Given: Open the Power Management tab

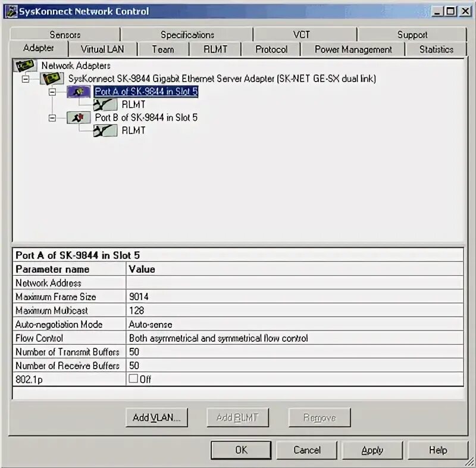Looking at the screenshot, I should (353, 49).
